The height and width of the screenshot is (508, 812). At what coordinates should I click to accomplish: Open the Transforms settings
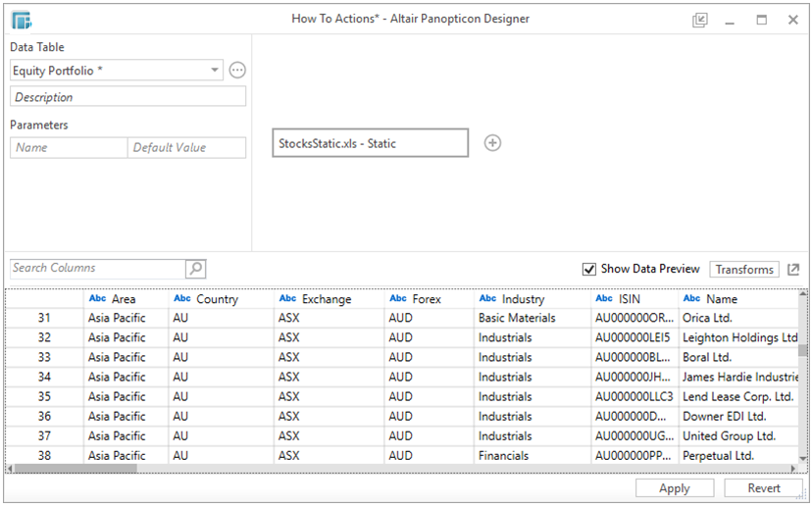coord(744,270)
